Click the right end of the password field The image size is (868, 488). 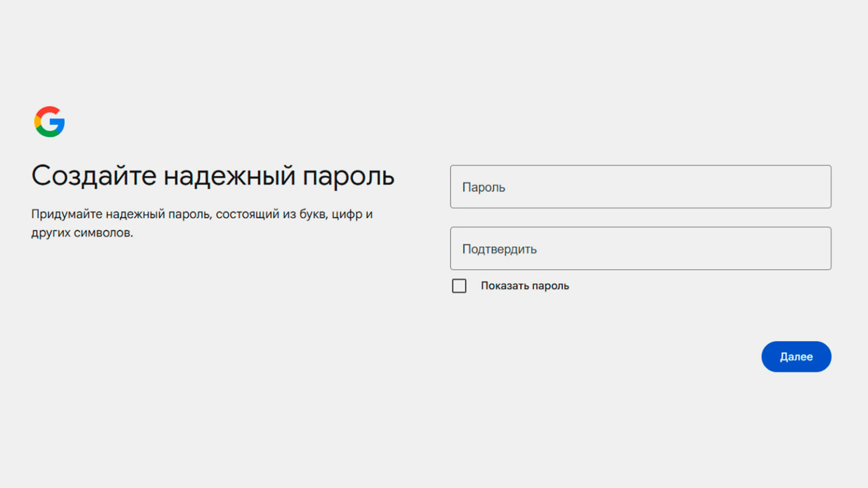pos(812,187)
